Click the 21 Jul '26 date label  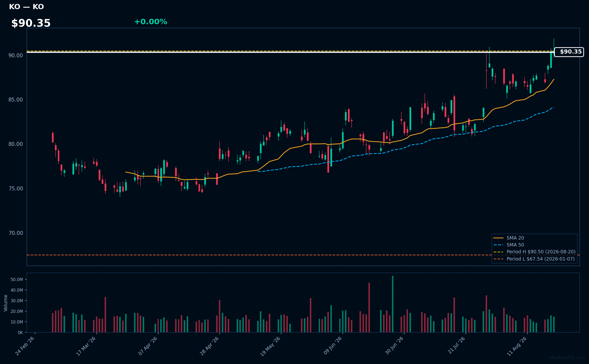[x=456, y=345]
